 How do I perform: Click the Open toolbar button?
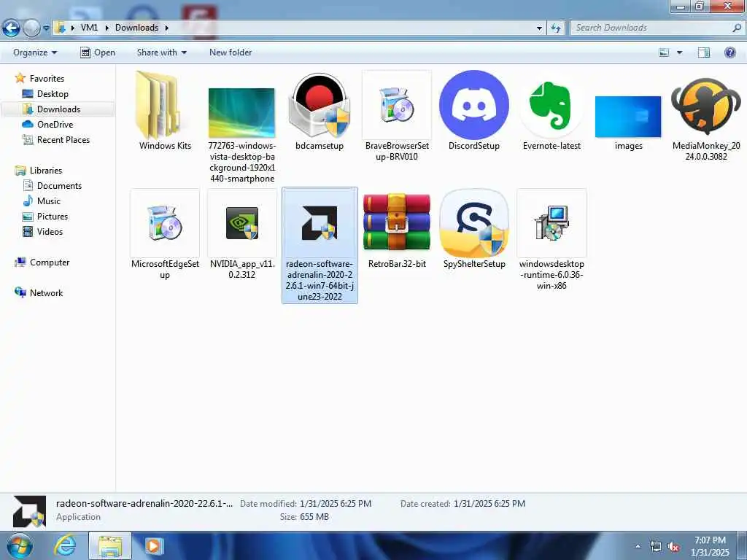pos(98,52)
